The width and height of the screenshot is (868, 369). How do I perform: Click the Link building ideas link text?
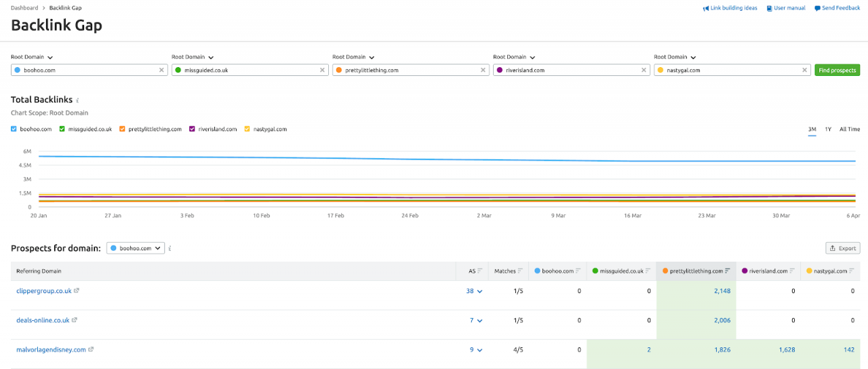(x=734, y=8)
